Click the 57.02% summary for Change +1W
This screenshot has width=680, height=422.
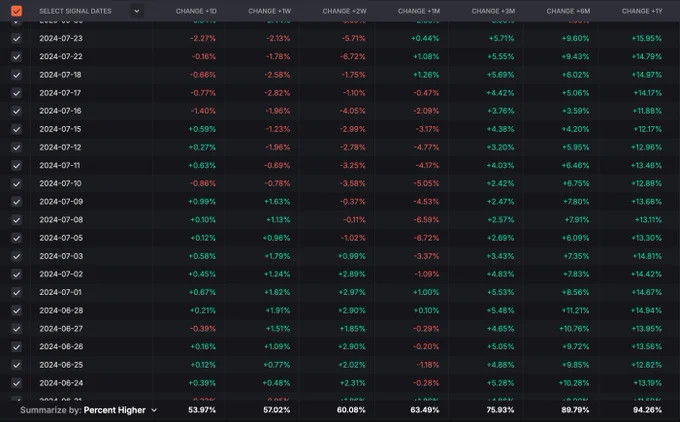pos(276,410)
